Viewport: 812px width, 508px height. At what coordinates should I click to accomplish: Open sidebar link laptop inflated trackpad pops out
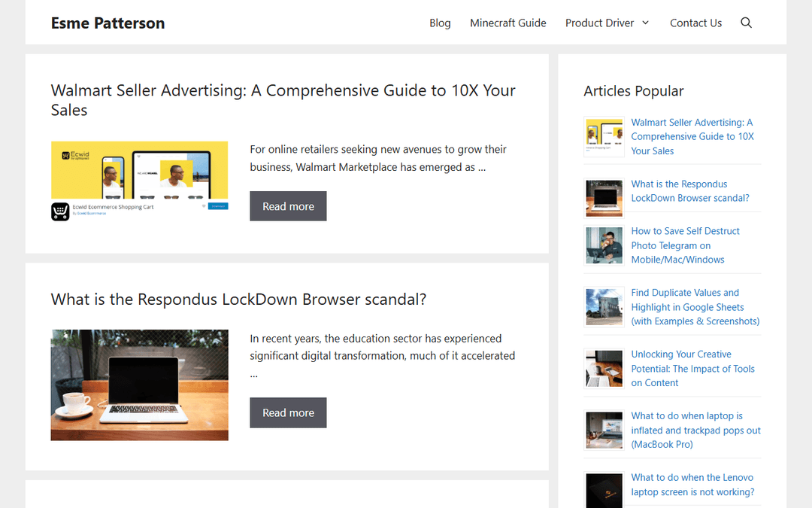695,430
